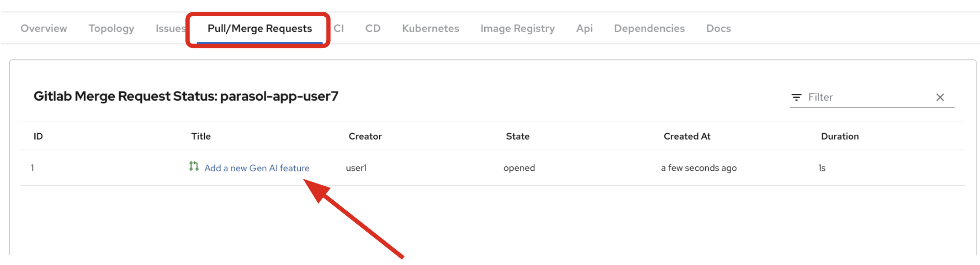Click the State column header

[517, 136]
